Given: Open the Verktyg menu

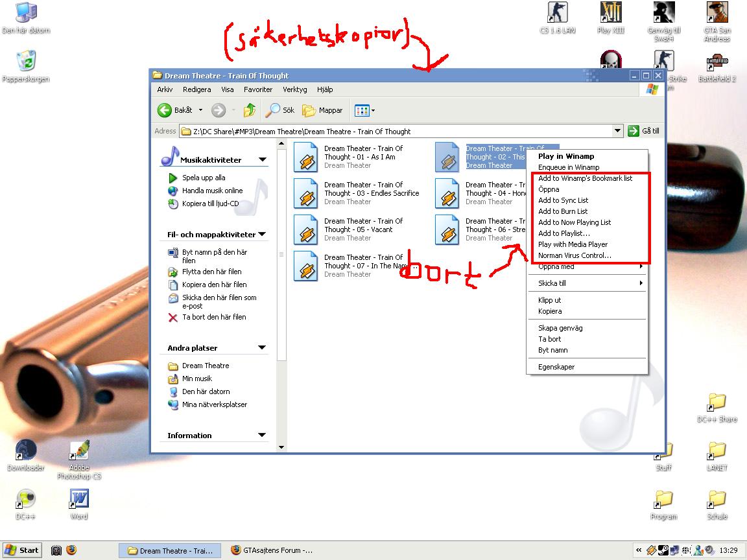Looking at the screenshot, I should [295, 89].
